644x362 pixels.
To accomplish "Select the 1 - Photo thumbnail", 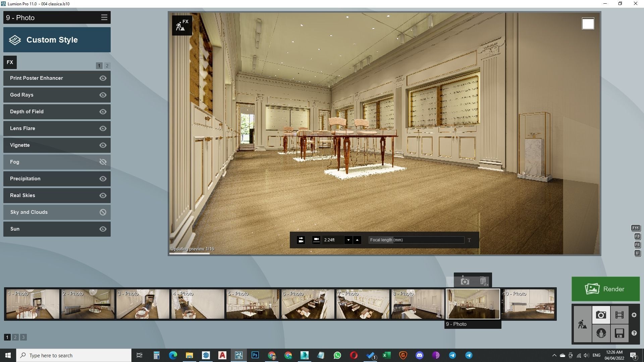I will (x=33, y=304).
